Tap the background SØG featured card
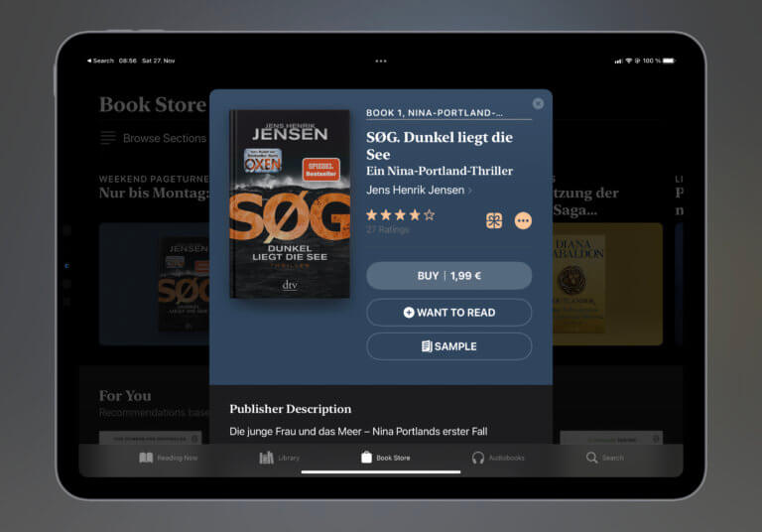 [x=155, y=284]
